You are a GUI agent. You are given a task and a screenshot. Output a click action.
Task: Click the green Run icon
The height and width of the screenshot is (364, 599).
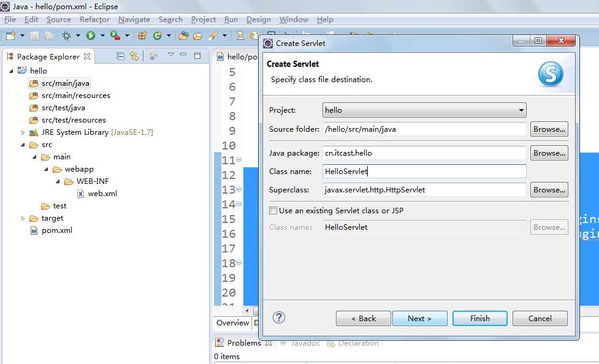91,36
